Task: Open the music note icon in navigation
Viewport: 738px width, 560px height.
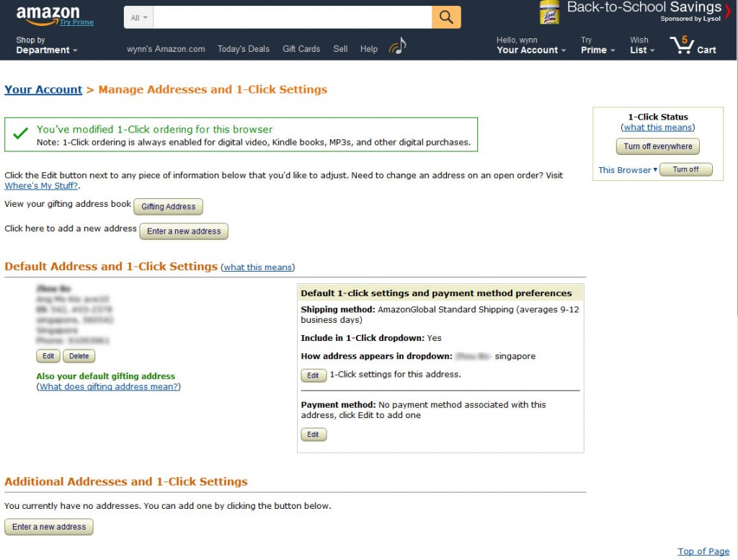Action: click(398, 46)
